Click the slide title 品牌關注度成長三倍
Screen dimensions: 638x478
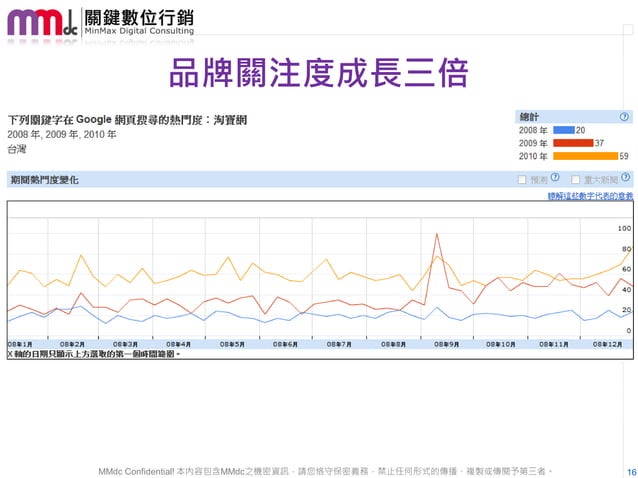319,72
